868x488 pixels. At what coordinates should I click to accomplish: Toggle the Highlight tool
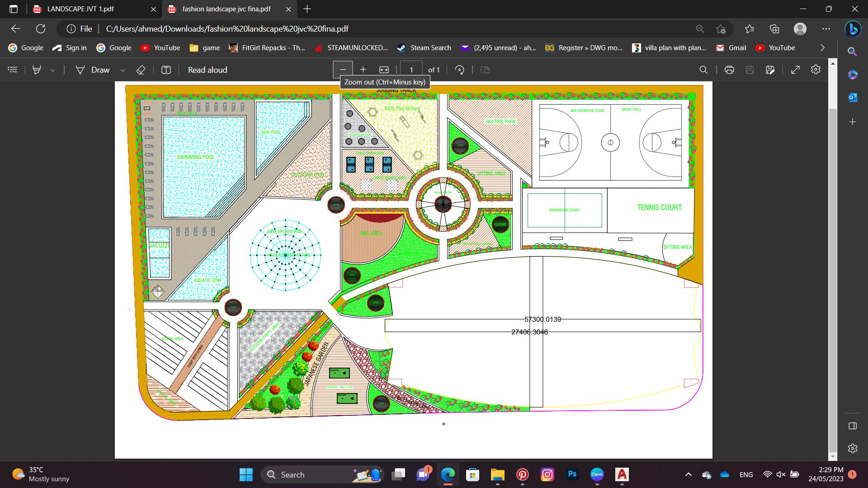pyautogui.click(x=37, y=70)
